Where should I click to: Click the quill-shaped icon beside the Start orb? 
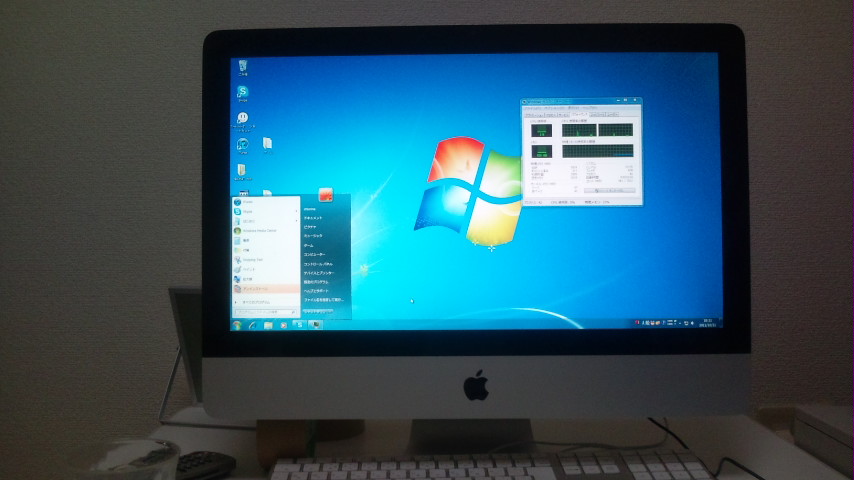[x=253, y=325]
